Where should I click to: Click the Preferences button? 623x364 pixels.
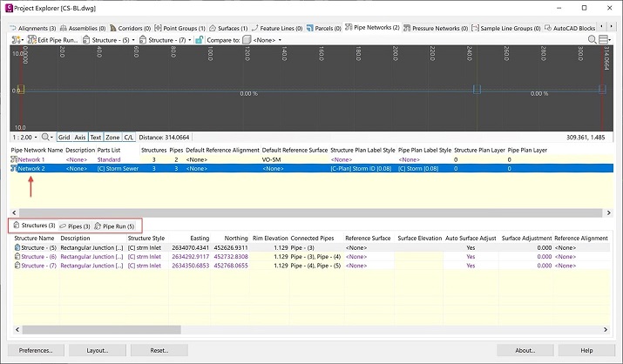36,350
